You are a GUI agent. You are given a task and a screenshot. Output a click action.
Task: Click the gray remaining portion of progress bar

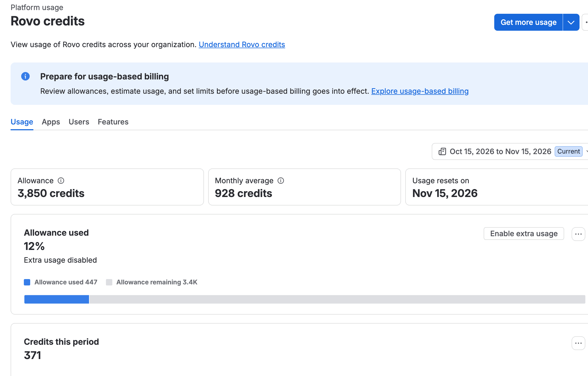(337, 299)
